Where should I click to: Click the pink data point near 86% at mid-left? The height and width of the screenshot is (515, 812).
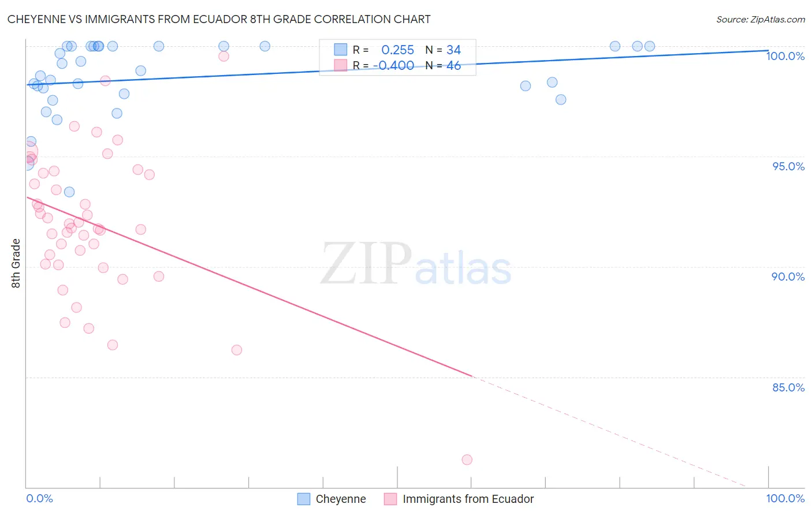(237, 350)
